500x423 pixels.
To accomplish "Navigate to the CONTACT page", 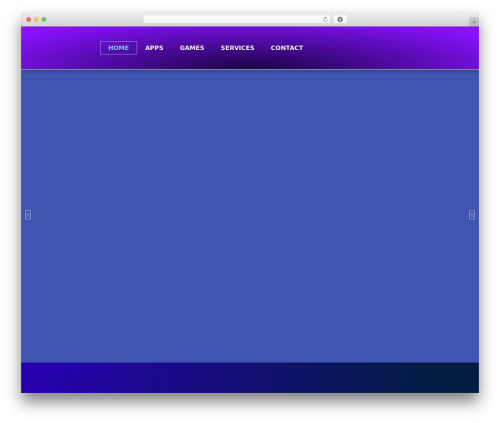I will click(x=287, y=48).
